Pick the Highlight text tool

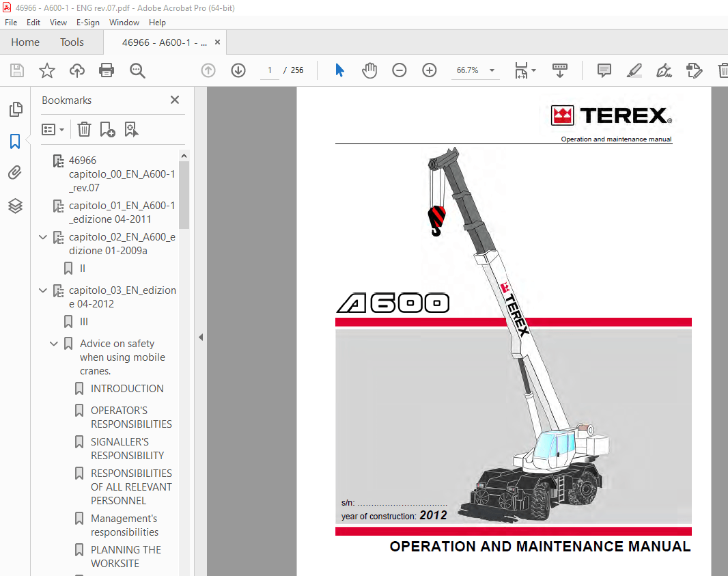634,70
